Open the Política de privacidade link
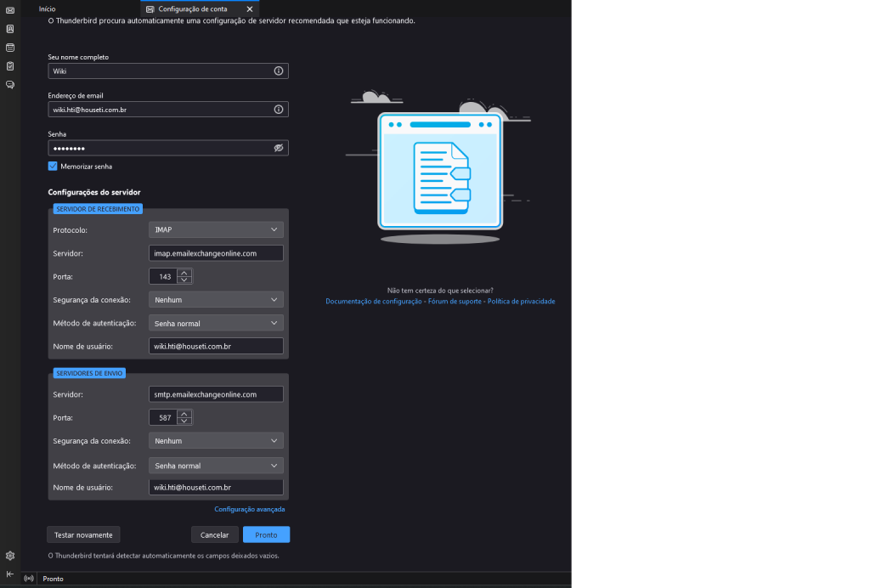This screenshot has height=588, width=870. pyautogui.click(x=521, y=301)
